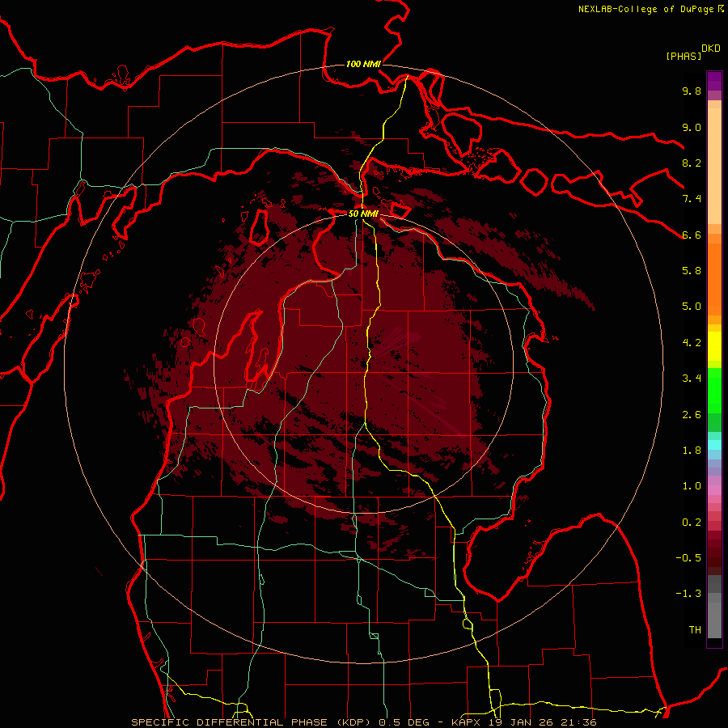Viewport: 728px width, 728px height.
Task: Click the 7.4 scale value
Action: (692, 199)
